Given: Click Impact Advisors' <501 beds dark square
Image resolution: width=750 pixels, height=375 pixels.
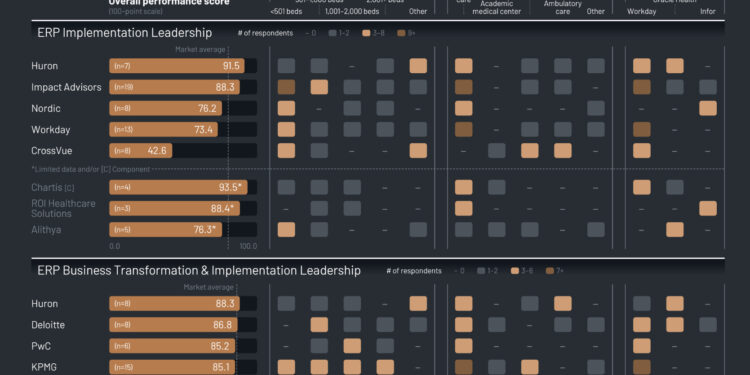Looking at the screenshot, I should 287,87.
